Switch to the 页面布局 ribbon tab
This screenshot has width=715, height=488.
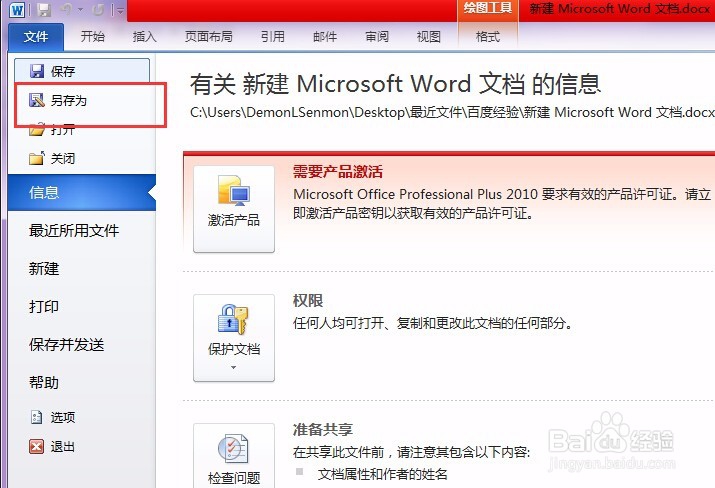click(208, 36)
